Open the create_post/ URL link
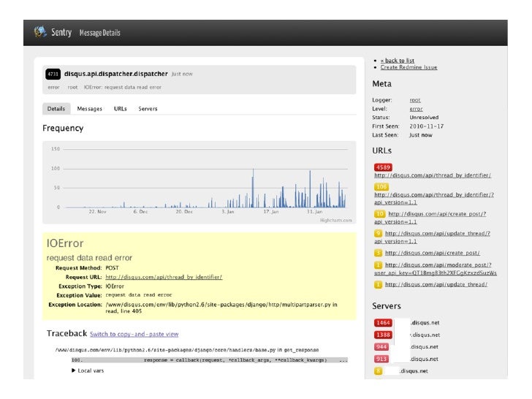Viewport: 532px width, 399px height. click(x=433, y=253)
